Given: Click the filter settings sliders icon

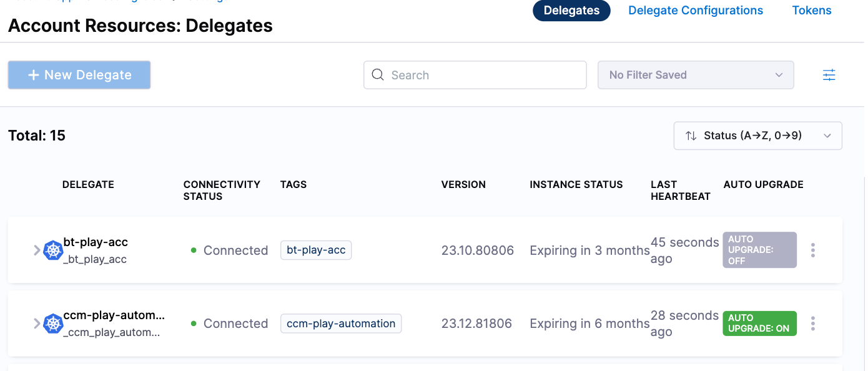Looking at the screenshot, I should click(829, 75).
